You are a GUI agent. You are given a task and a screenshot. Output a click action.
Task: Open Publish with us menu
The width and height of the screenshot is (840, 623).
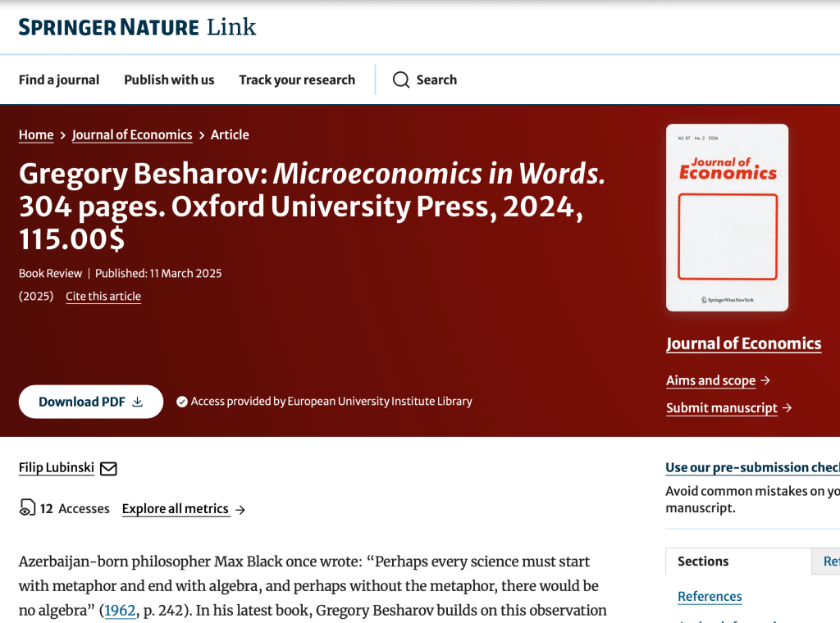pos(169,80)
